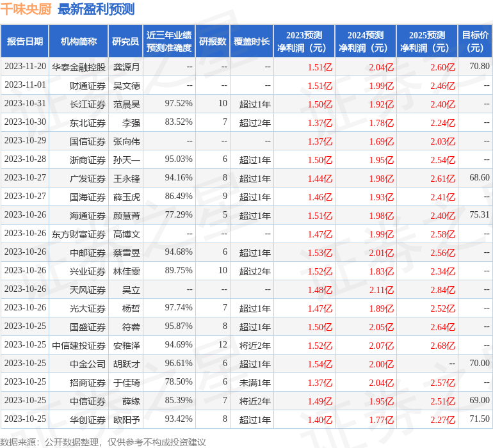Click institution 华创证券
Viewport: 493px width, 448px height.
pyautogui.click(x=88, y=419)
